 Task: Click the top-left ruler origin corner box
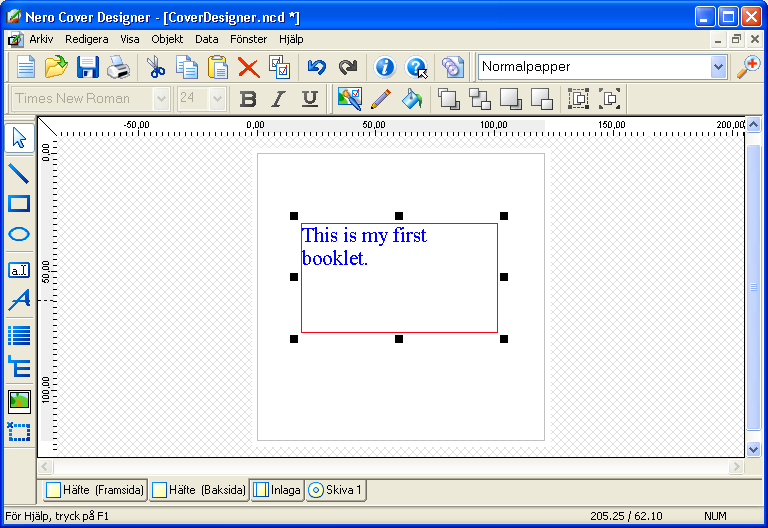pyautogui.click(x=48, y=126)
